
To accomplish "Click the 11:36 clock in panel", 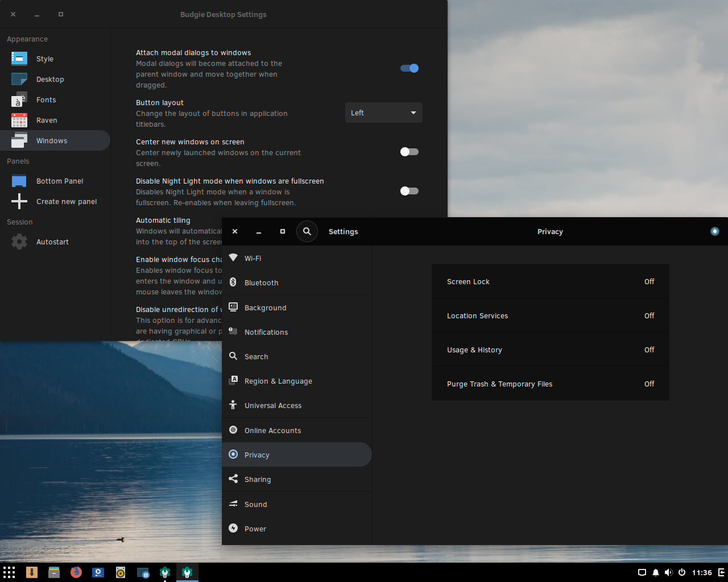I will pyautogui.click(x=702, y=572).
